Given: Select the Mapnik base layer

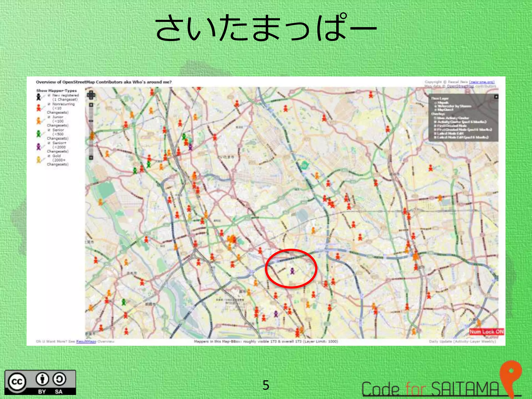Looking at the screenshot, I should tap(436, 103).
